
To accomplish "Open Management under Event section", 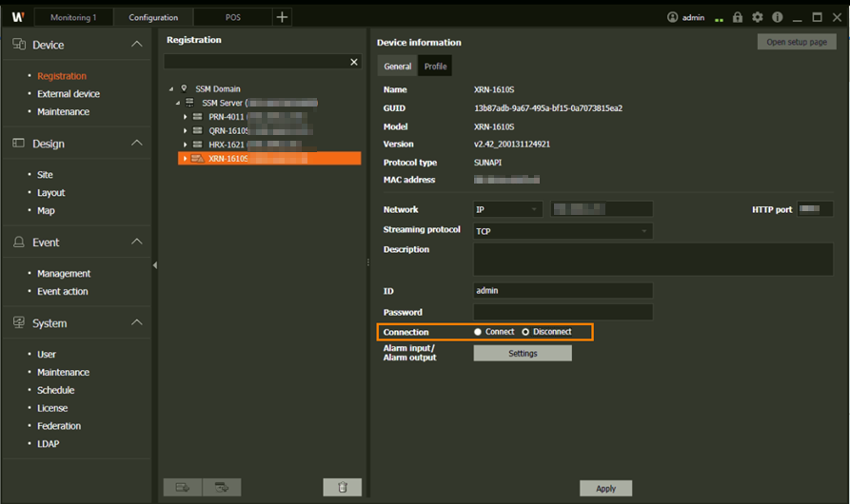I will [x=64, y=273].
